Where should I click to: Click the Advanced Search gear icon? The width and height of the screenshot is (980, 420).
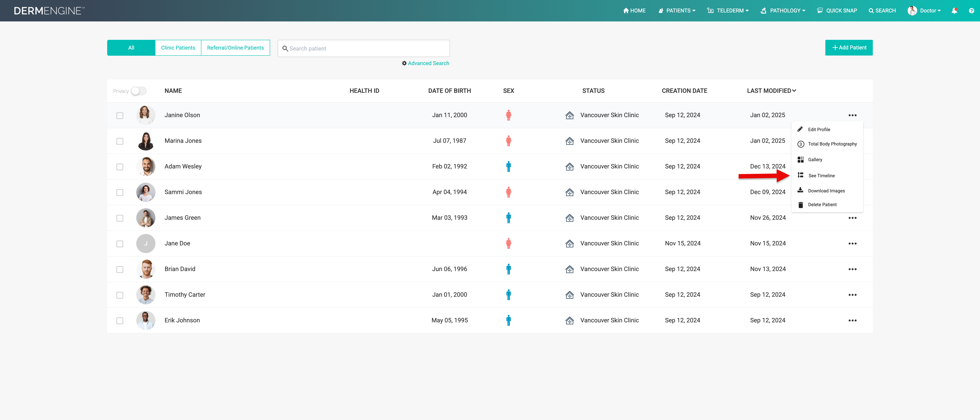404,63
